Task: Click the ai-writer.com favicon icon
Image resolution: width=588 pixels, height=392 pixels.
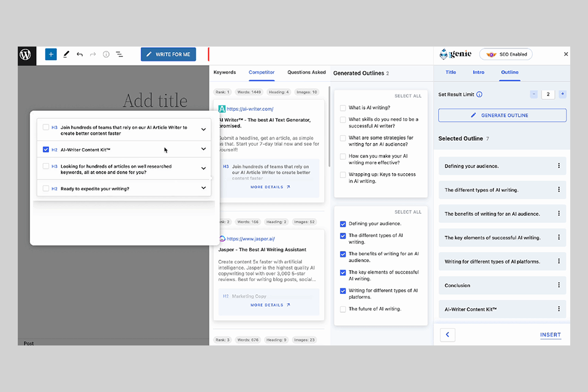Action: (222, 109)
